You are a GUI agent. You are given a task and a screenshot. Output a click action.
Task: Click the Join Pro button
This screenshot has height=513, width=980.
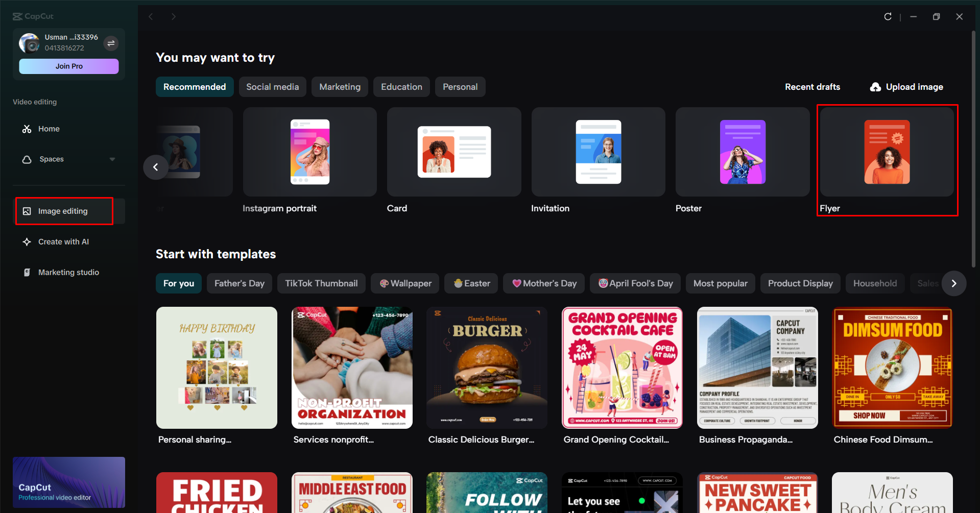pos(68,66)
